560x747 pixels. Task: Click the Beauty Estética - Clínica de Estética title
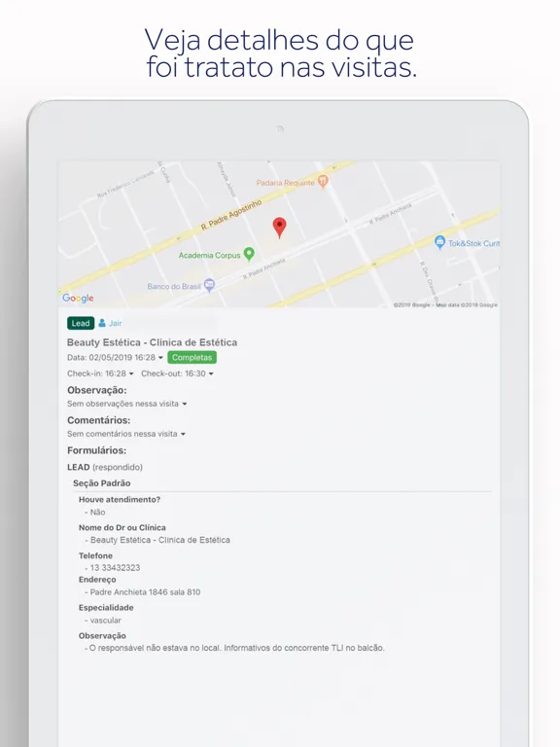coord(152,342)
